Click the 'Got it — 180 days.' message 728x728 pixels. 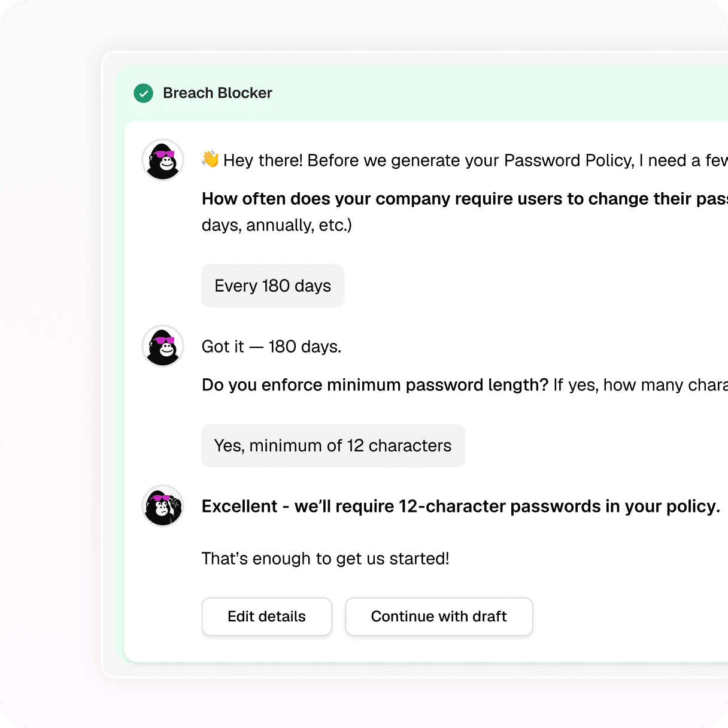[x=271, y=347]
